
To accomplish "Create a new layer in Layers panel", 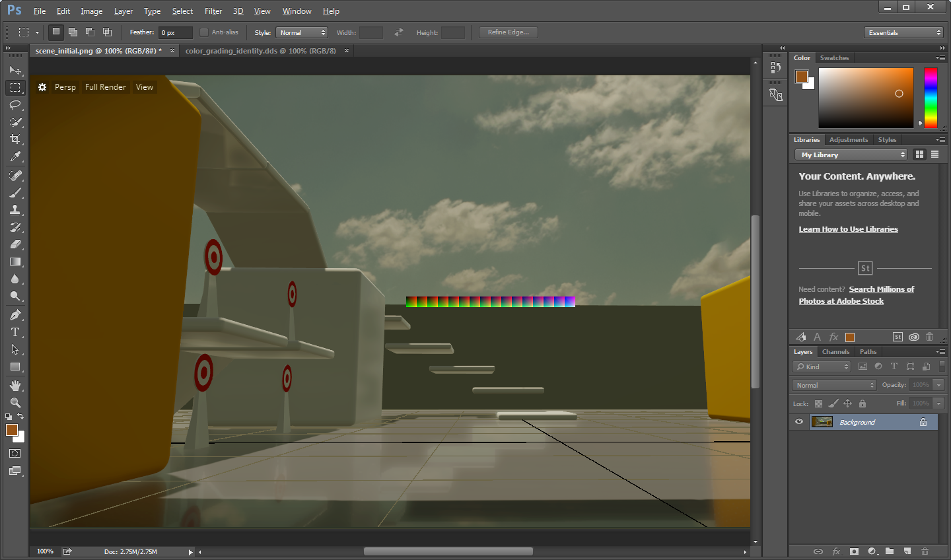I will 907,551.
